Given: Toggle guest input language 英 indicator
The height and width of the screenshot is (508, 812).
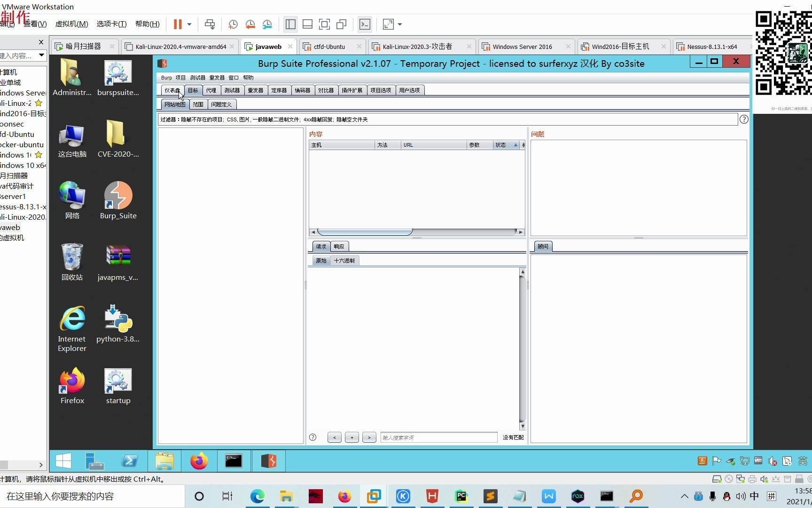Looking at the screenshot, I should point(803,461).
